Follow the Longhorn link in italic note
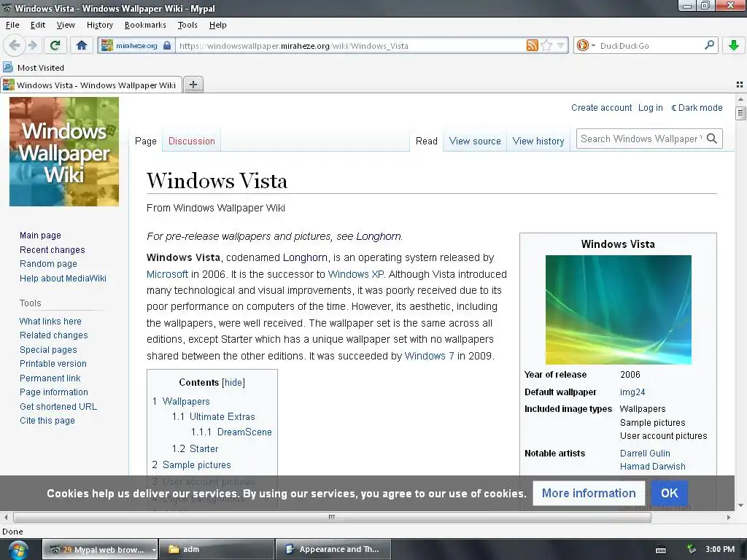Image resolution: width=747 pixels, height=560 pixels. pyautogui.click(x=379, y=237)
